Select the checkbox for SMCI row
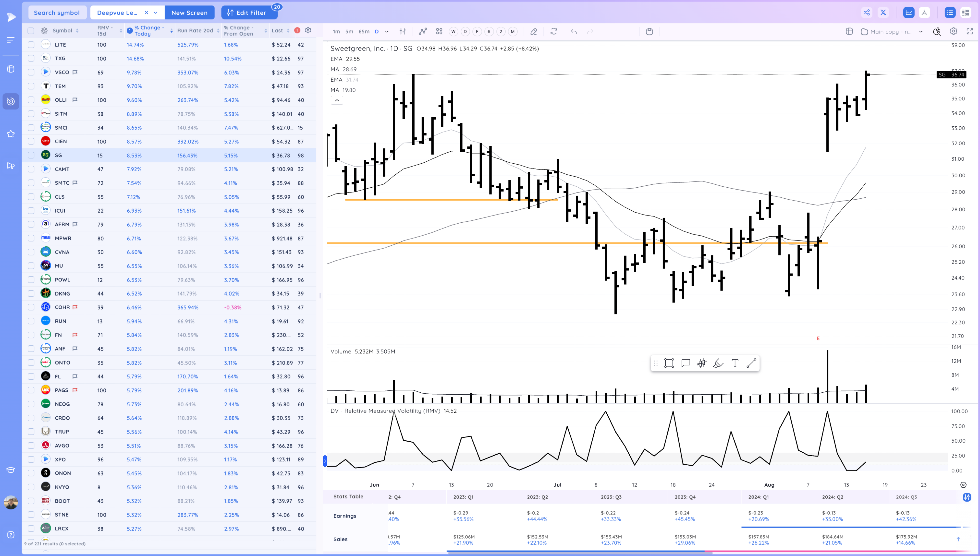This screenshot has height=556, width=980. point(31,127)
